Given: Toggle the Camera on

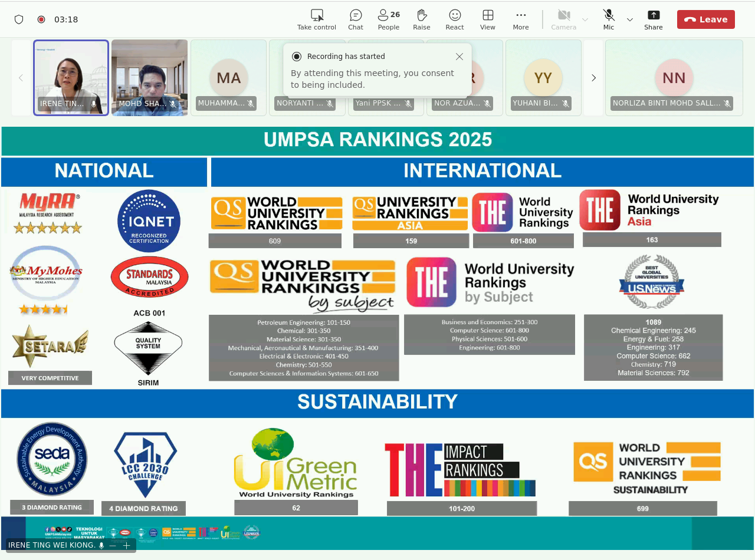Looking at the screenshot, I should pos(564,19).
